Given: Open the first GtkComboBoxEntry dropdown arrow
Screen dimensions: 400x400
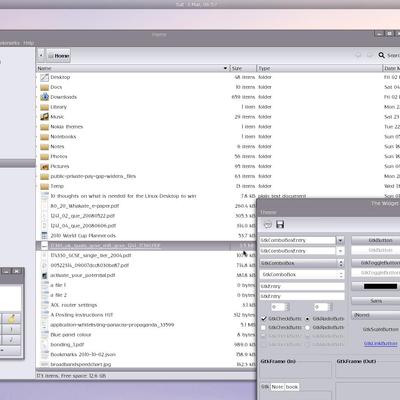Looking at the screenshot, I should coord(340,240).
